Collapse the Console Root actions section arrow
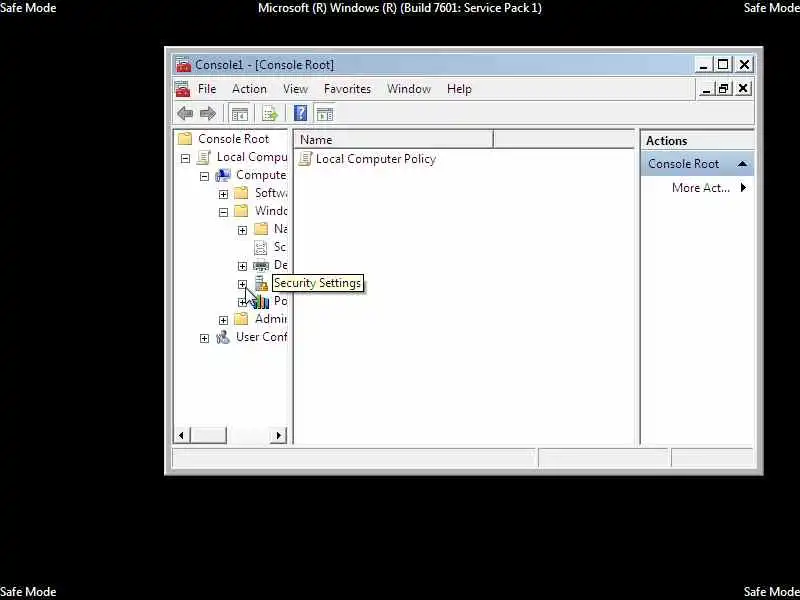Image resolution: width=800 pixels, height=600 pixels. pos(742,164)
